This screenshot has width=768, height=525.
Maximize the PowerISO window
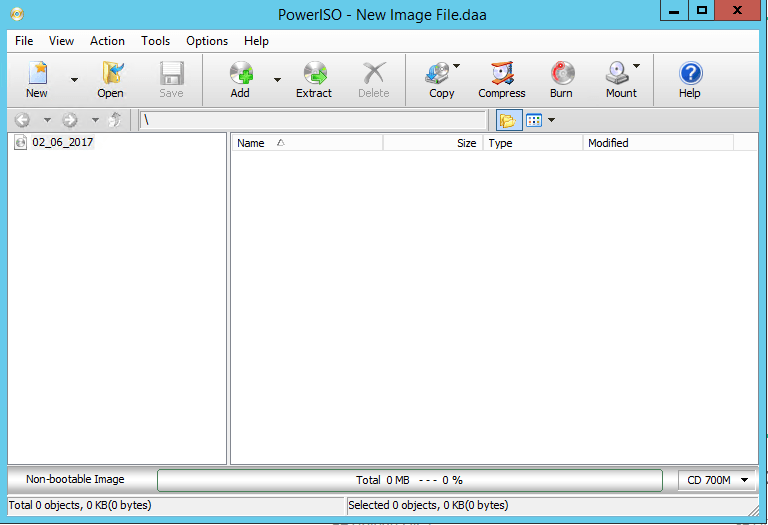click(x=701, y=10)
